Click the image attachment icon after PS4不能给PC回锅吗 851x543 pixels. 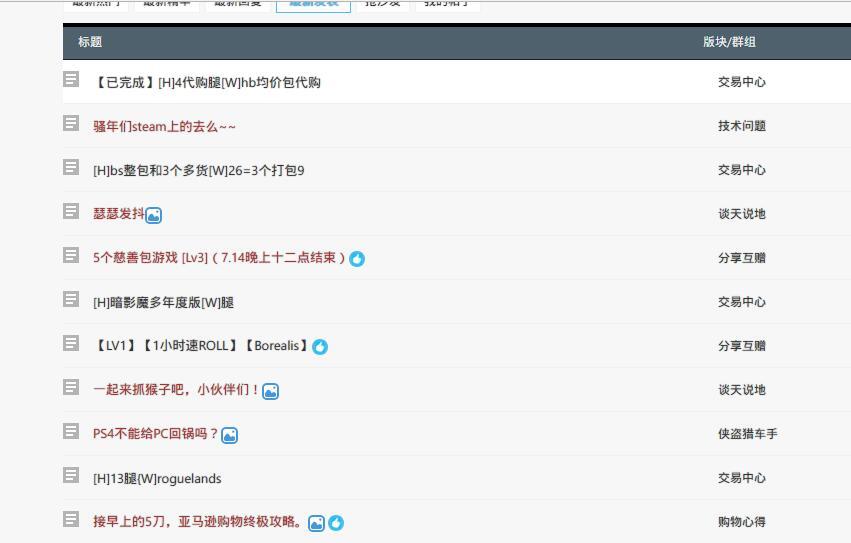230,435
